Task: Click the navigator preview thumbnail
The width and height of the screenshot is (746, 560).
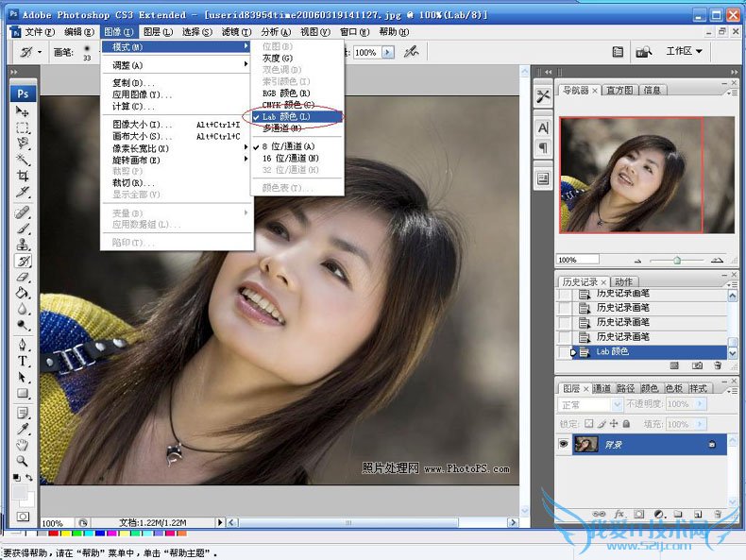Action: pos(646,175)
